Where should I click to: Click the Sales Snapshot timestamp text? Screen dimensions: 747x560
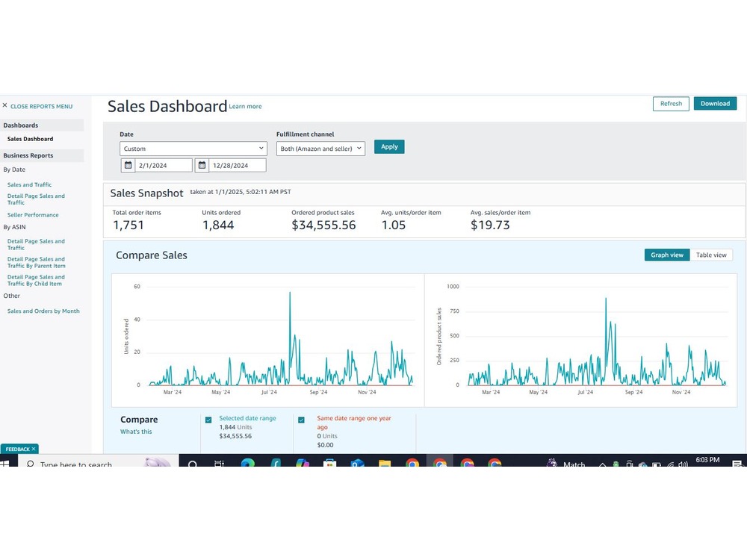[x=241, y=192]
